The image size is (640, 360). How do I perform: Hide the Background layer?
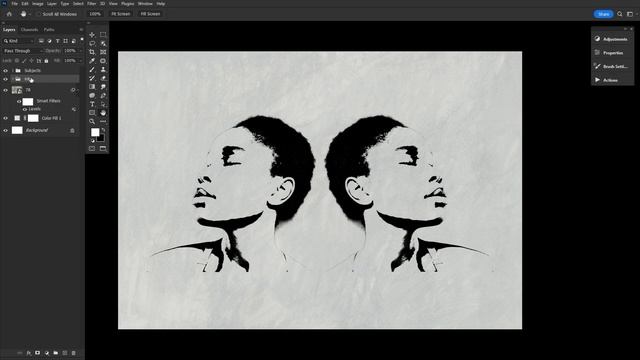click(5, 131)
